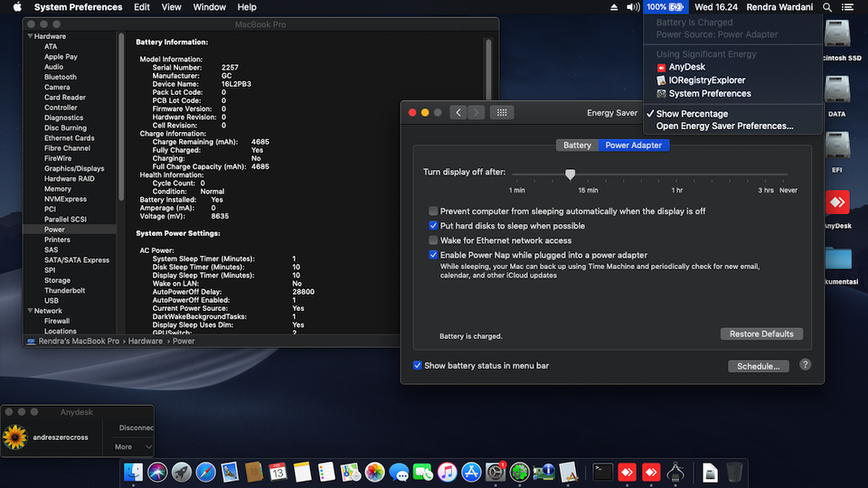Open Macintosh SSD drive on desktop
The width and height of the screenshot is (868, 488).
coord(837,33)
